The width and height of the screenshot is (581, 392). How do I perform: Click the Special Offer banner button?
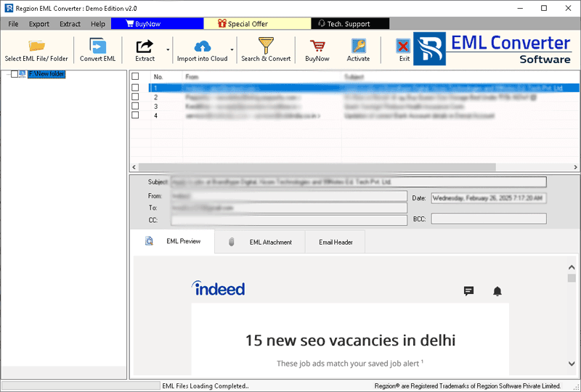coord(257,24)
